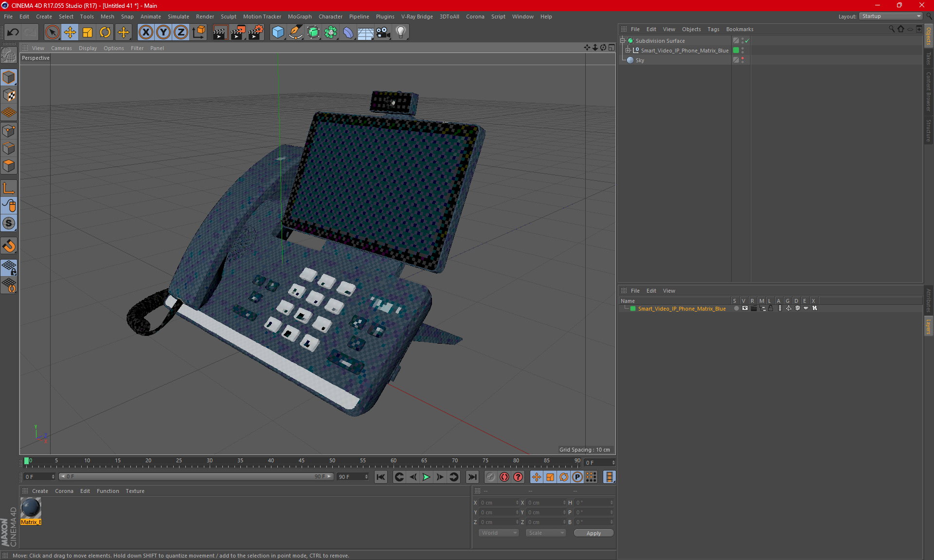Open the World coordinate dropdown
Viewport: 934px width, 560px height.
click(499, 533)
